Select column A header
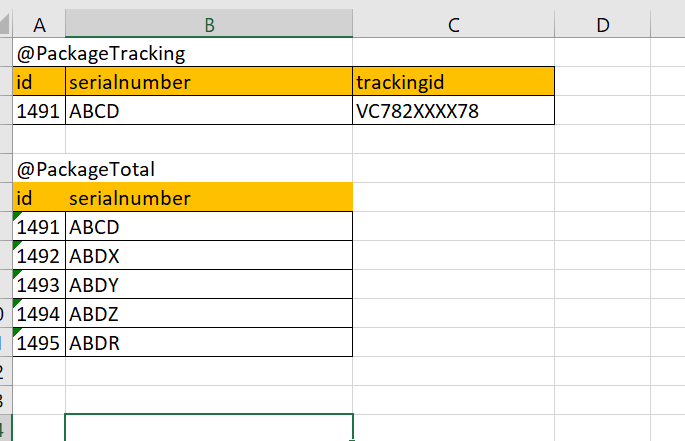 40,25
